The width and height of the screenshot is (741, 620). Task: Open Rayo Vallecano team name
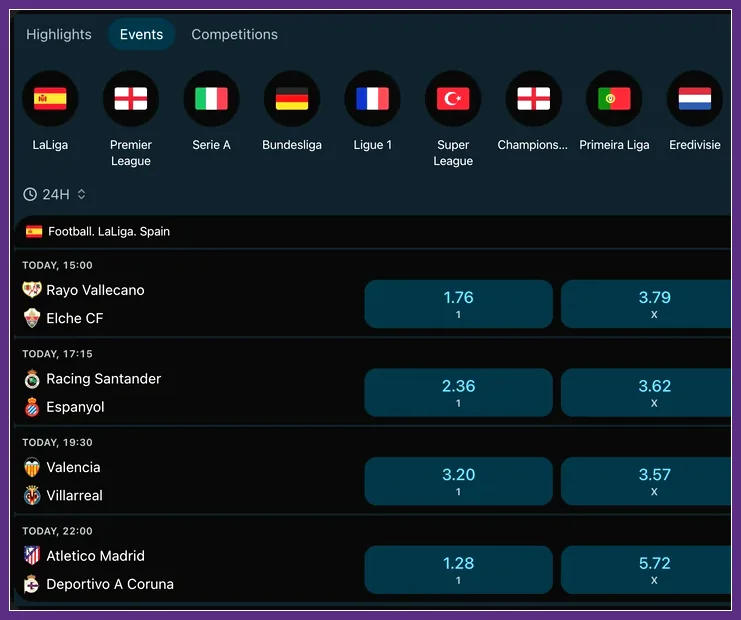[95, 290]
